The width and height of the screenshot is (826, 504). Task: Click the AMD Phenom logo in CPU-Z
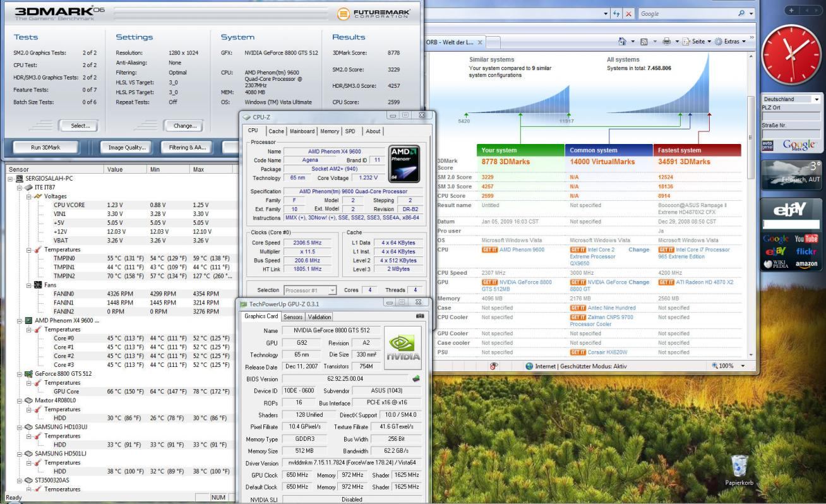point(404,165)
